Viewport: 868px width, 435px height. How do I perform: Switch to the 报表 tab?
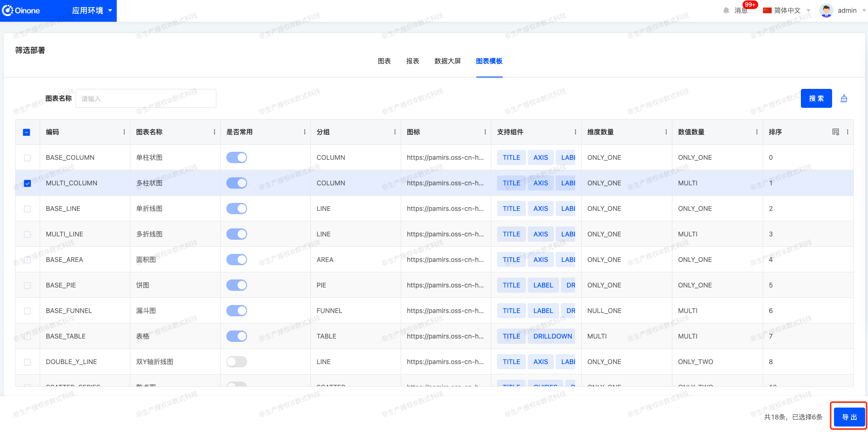pos(413,61)
